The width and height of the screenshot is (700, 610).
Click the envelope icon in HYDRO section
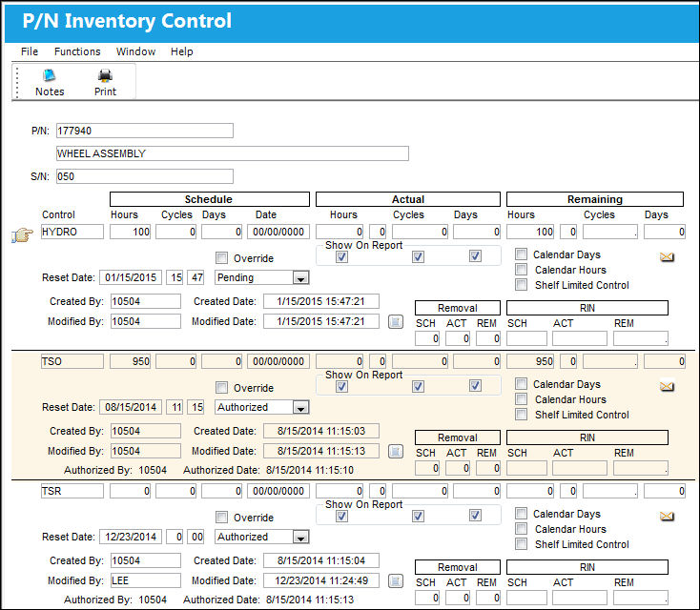tap(667, 256)
